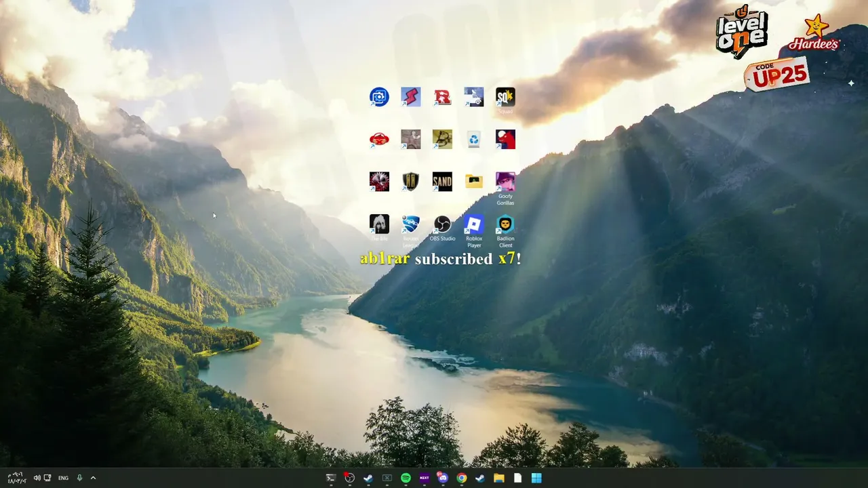Screen dimensions: 868x488
Task: Click the green microphone tray icon
Action: [79, 478]
